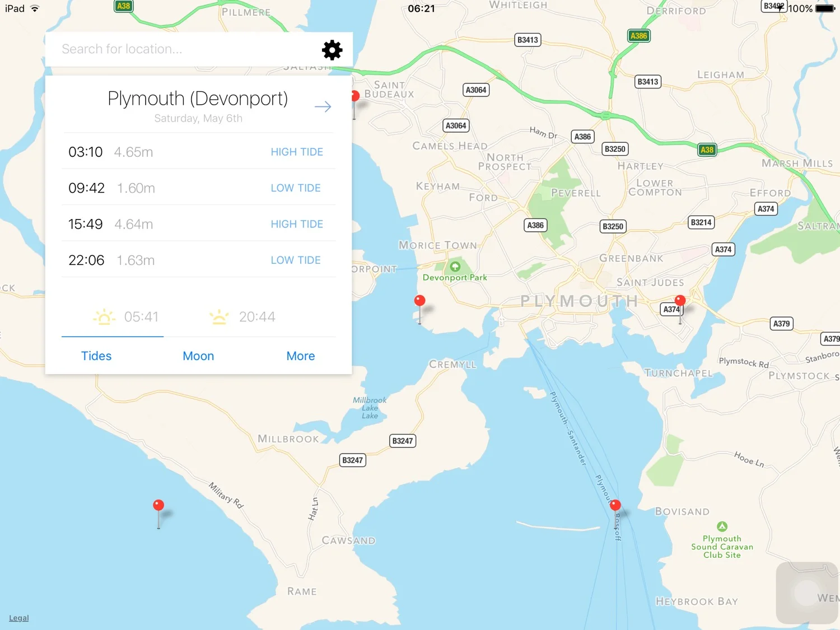Tap the battery icon in status bar

coord(825,8)
